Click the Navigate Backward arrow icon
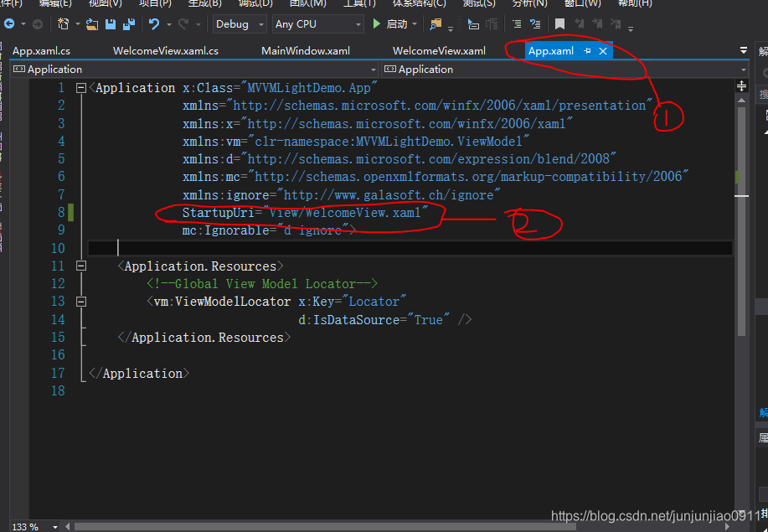768x532 pixels. coord(9,23)
